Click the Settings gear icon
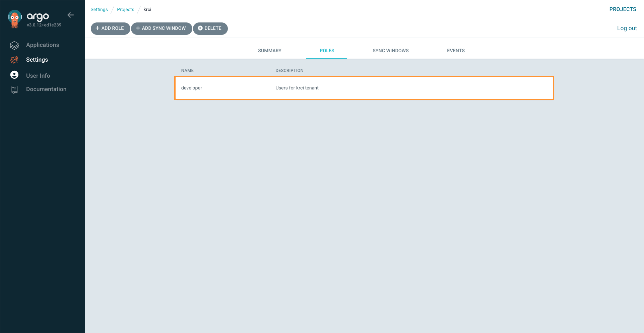644x333 pixels. [x=14, y=60]
